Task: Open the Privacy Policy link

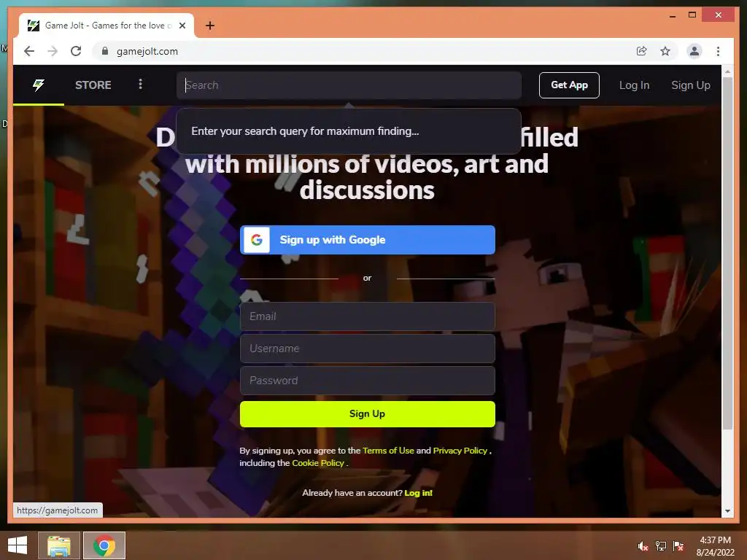Action: tap(460, 451)
